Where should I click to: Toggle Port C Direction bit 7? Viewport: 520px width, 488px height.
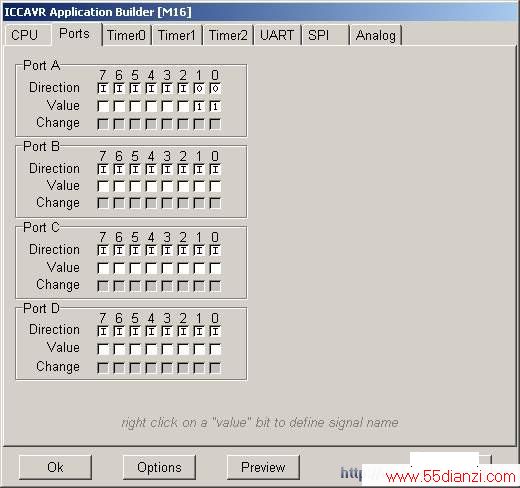[103, 250]
